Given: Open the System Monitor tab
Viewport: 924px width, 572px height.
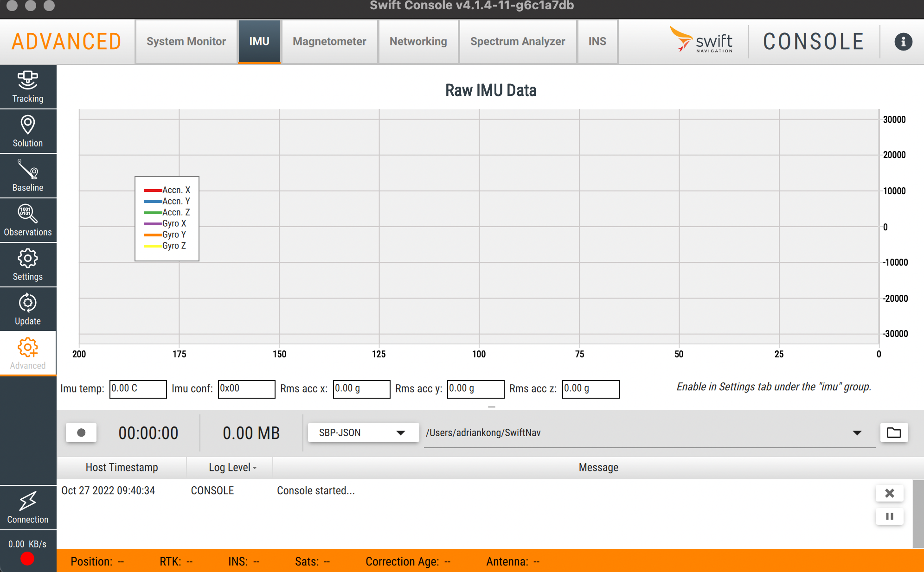Looking at the screenshot, I should click(186, 42).
